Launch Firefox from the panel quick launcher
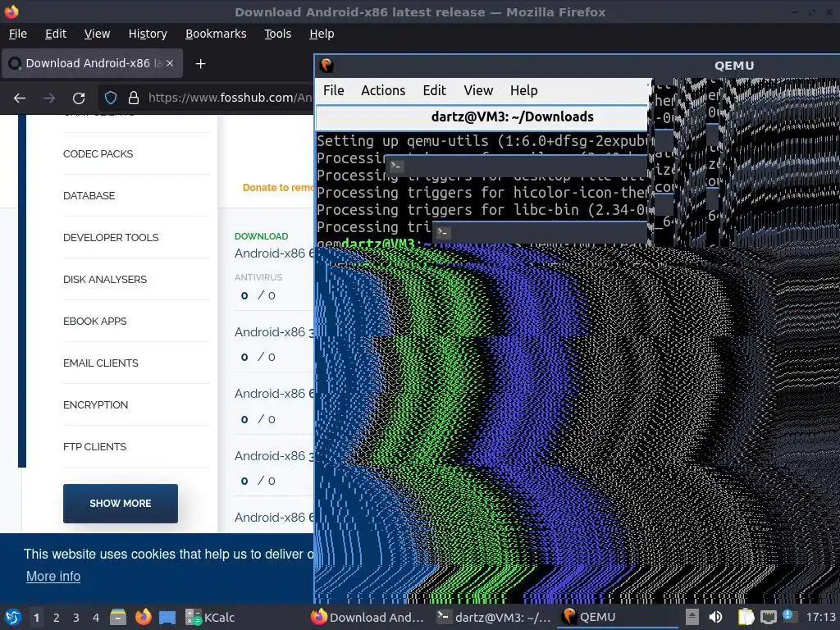Viewport: 840px width, 630px height. point(143,617)
